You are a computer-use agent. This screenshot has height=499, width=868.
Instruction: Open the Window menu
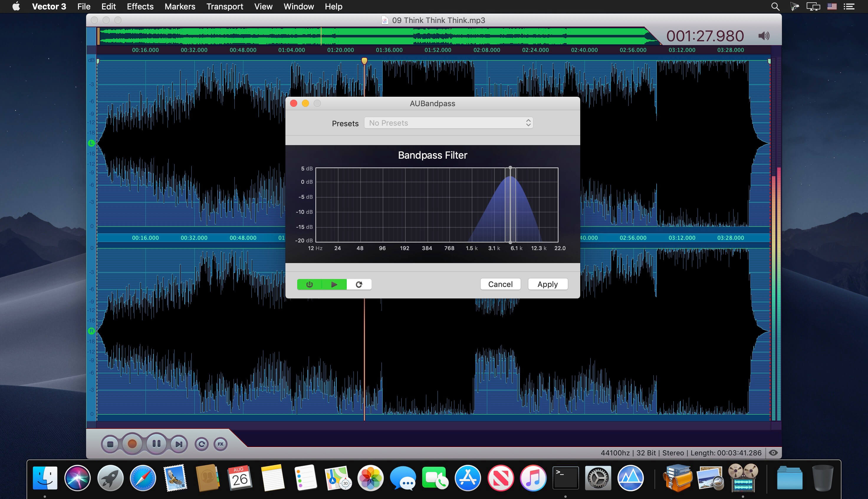pyautogui.click(x=298, y=6)
